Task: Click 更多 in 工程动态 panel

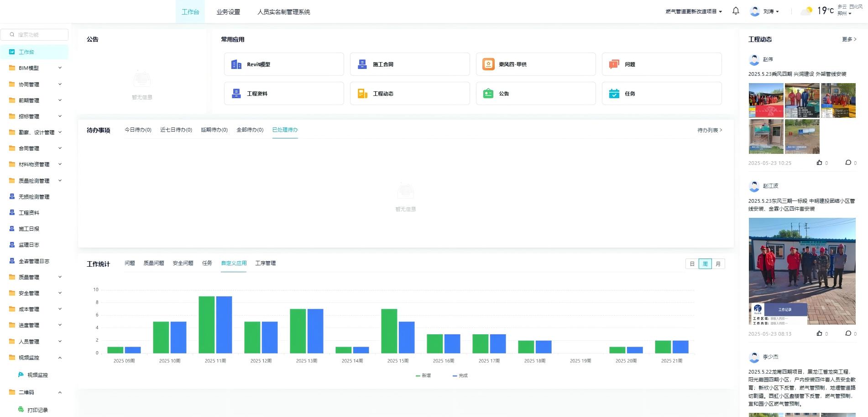Action: (849, 39)
